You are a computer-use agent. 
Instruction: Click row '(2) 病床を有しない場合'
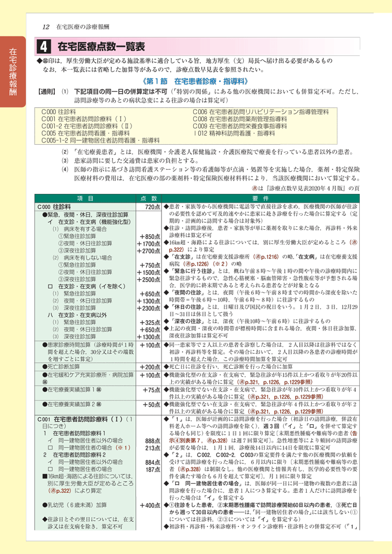82,257
